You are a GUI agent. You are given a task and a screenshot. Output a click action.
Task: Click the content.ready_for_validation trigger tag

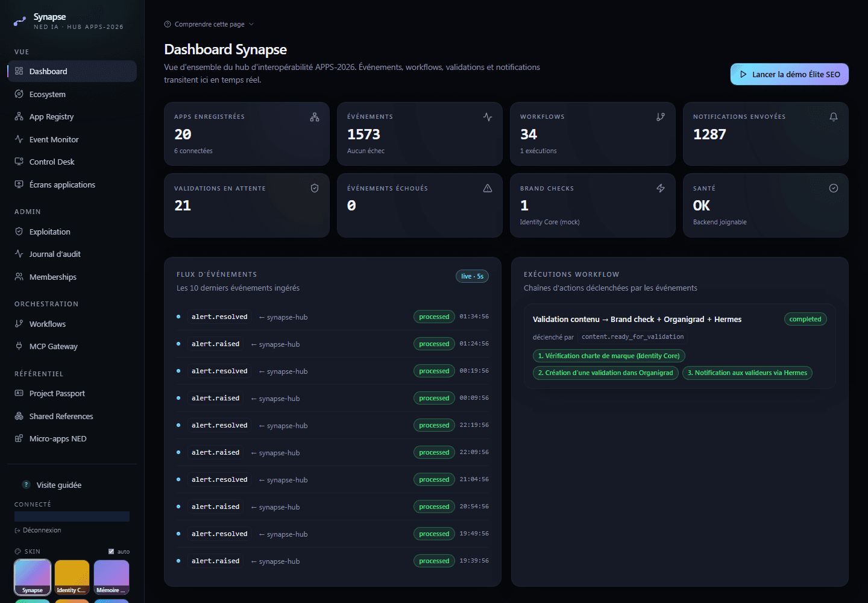(632, 336)
